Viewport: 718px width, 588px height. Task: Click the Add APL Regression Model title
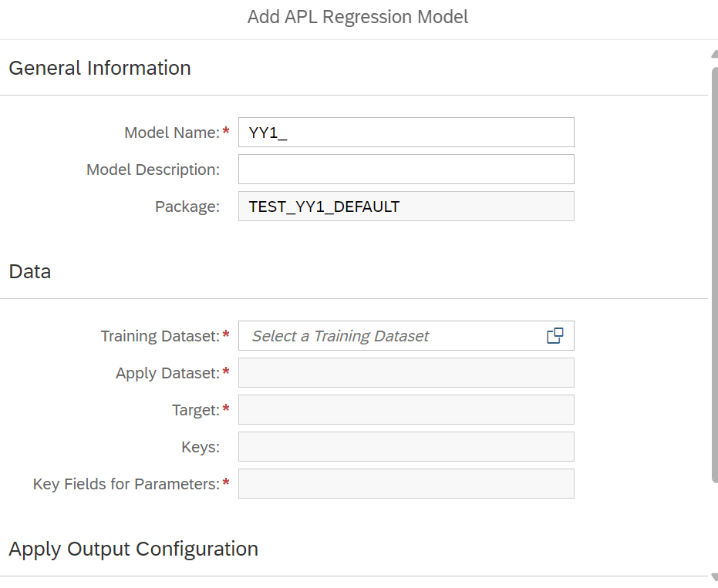pos(358,17)
